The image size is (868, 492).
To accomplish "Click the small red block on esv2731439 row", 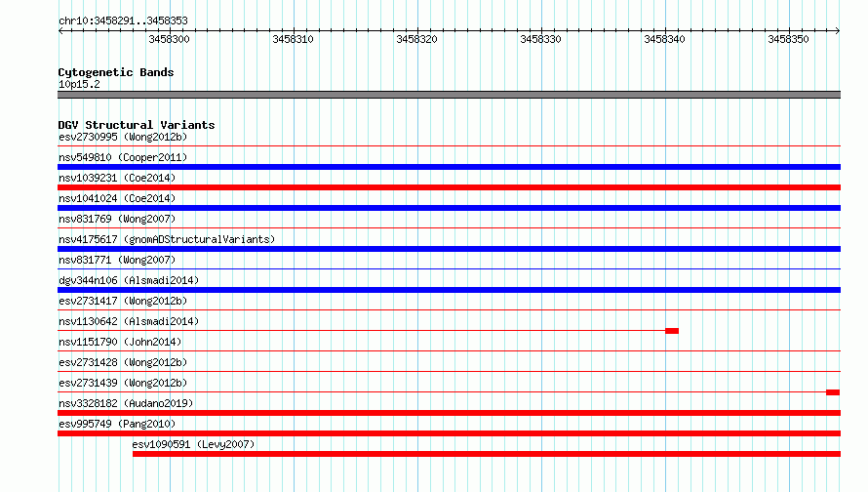I will click(833, 392).
